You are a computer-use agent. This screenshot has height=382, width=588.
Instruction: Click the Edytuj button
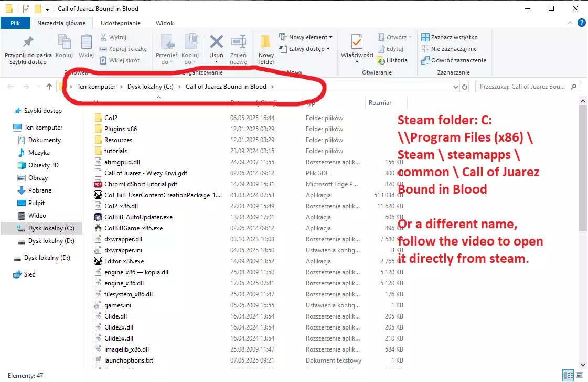point(390,49)
